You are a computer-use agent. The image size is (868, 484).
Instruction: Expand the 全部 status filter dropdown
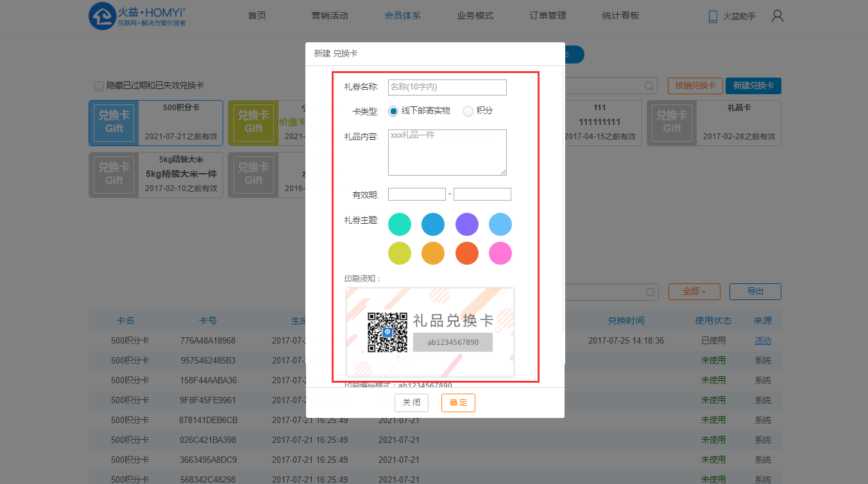pyautogui.click(x=694, y=292)
